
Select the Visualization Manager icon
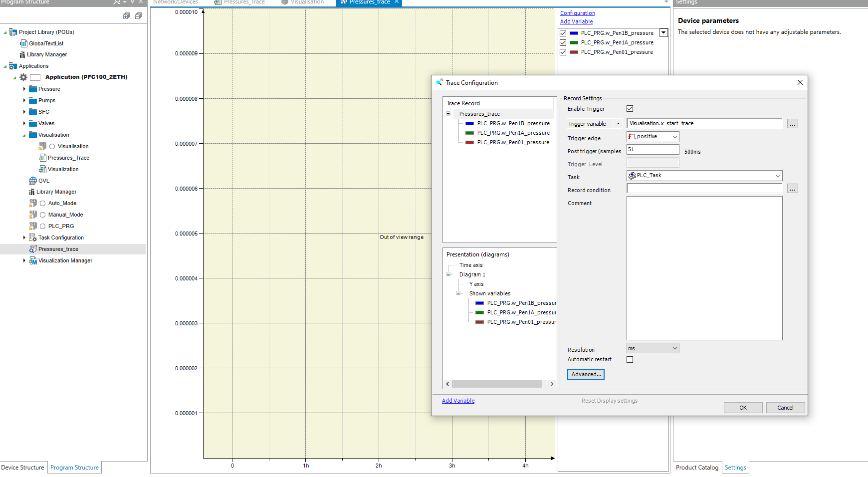(33, 260)
